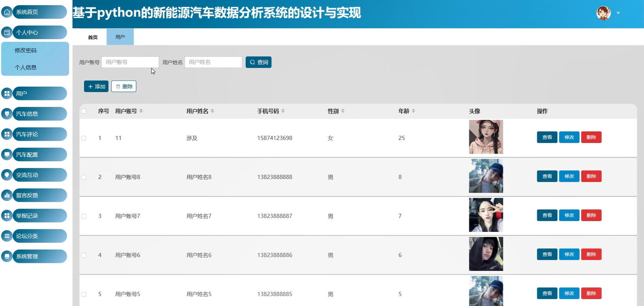This screenshot has height=306, width=644.
Task: Open avatar thumbnail of 用户账号7
Action: tap(486, 215)
